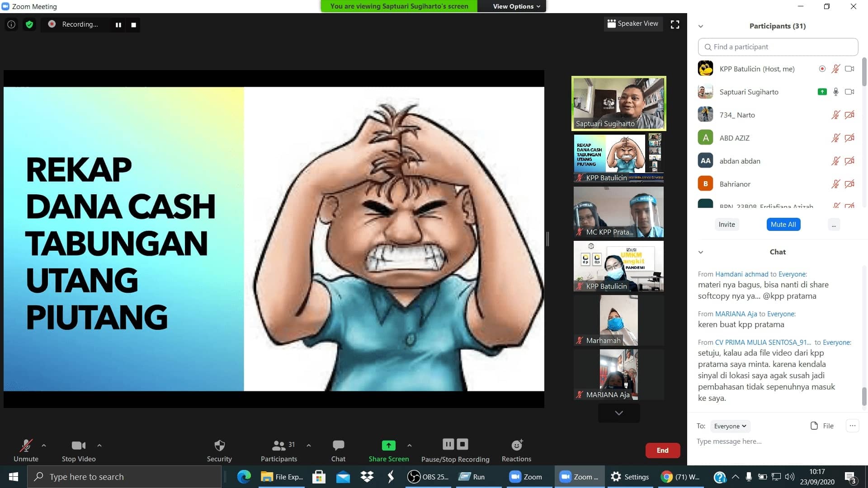868x488 pixels.
Task: Open OBS in the Windows taskbar
Action: coord(427,477)
